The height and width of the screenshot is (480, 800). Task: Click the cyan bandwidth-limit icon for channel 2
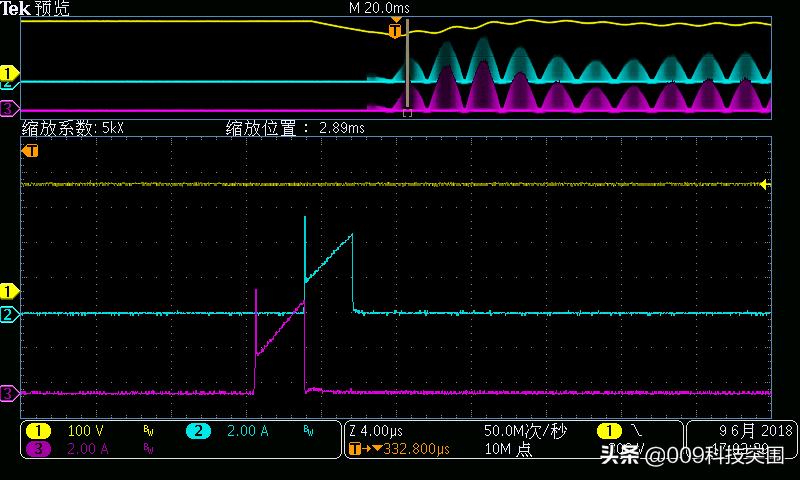309,431
